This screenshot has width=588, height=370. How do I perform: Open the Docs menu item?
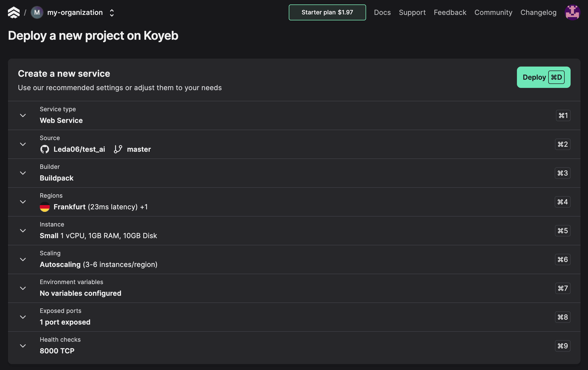[382, 12]
